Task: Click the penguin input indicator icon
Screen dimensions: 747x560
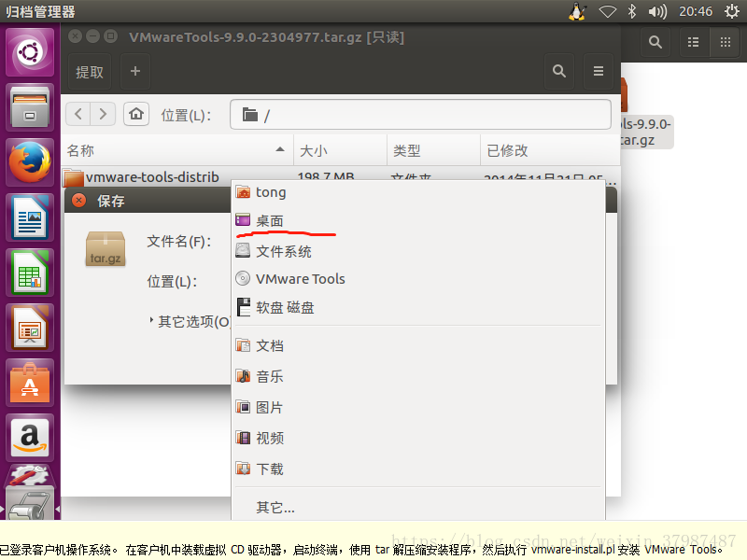Action: 577,11
